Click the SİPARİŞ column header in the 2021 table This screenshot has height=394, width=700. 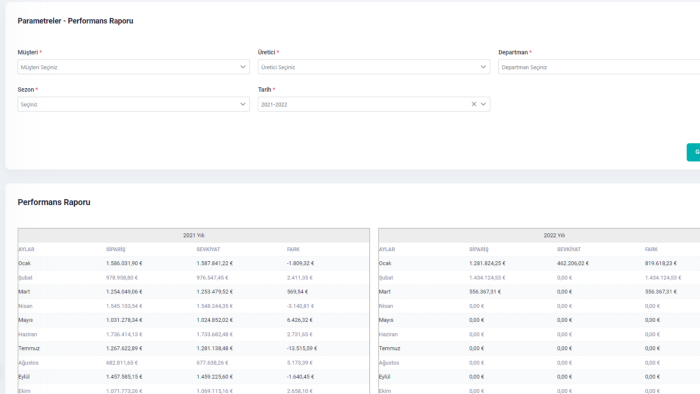(116, 249)
